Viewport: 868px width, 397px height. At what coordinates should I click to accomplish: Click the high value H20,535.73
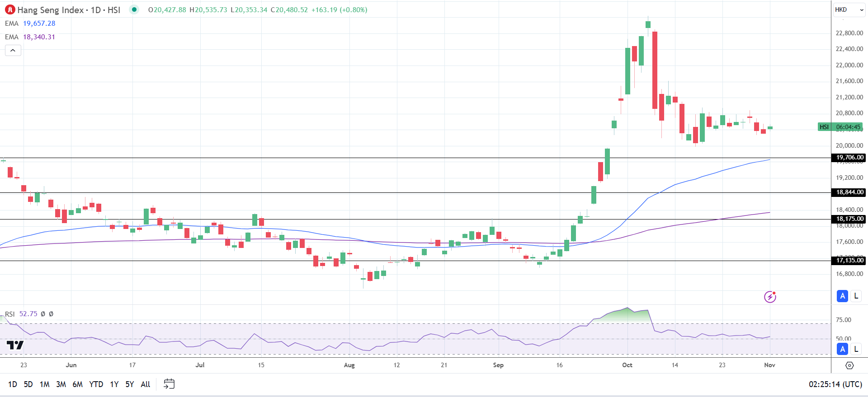(x=208, y=10)
